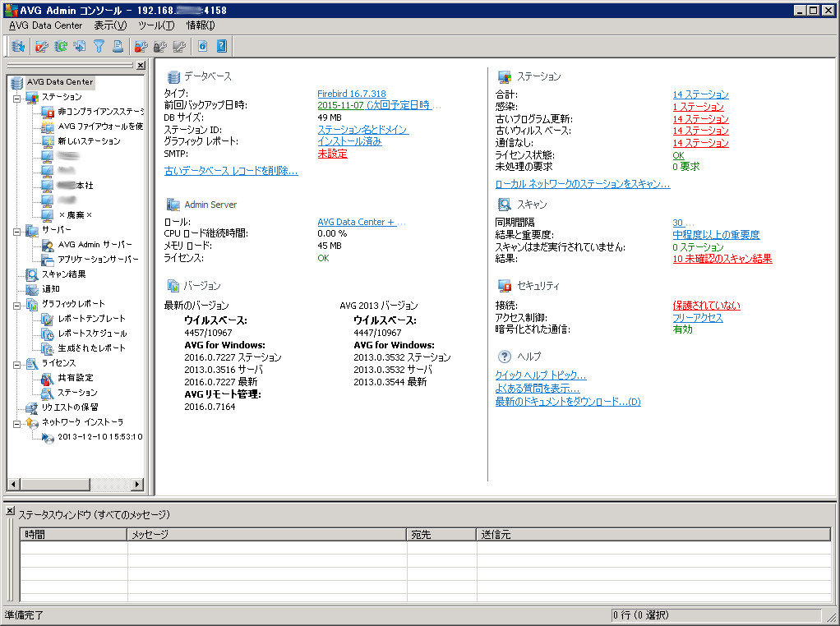Click the Firebird 16.7.318 database type link
This screenshot has width=840, height=626.
352,94
